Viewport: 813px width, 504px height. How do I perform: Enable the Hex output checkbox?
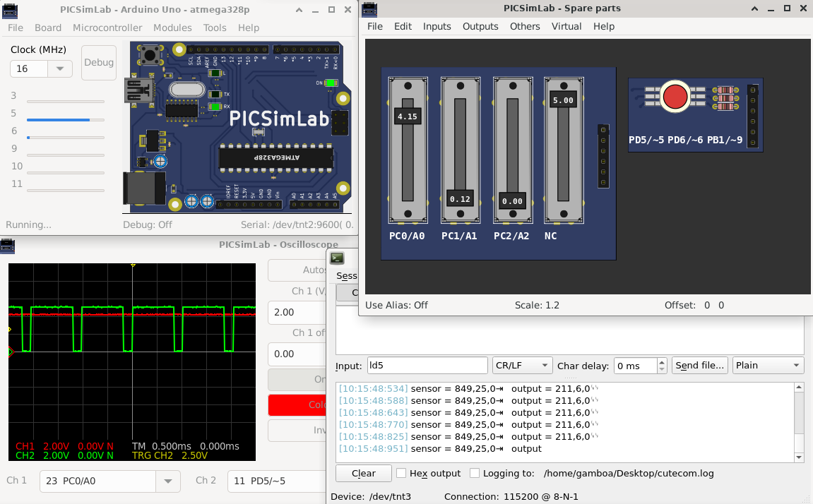coord(401,473)
